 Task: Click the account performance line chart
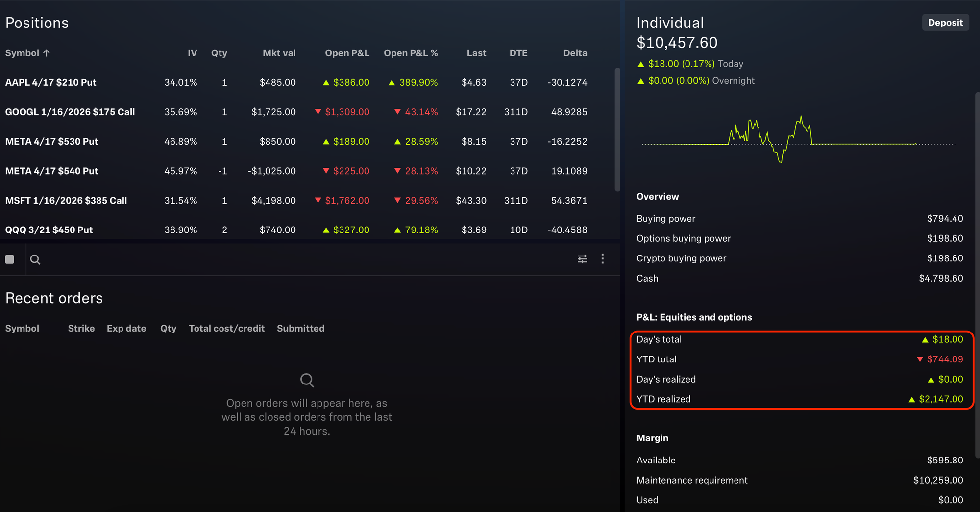click(799, 139)
